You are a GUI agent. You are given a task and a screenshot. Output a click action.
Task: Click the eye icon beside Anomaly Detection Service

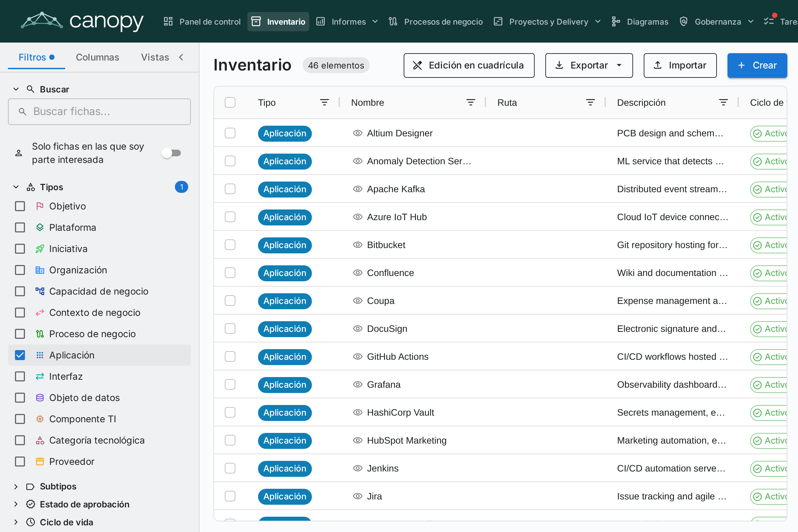click(358, 161)
